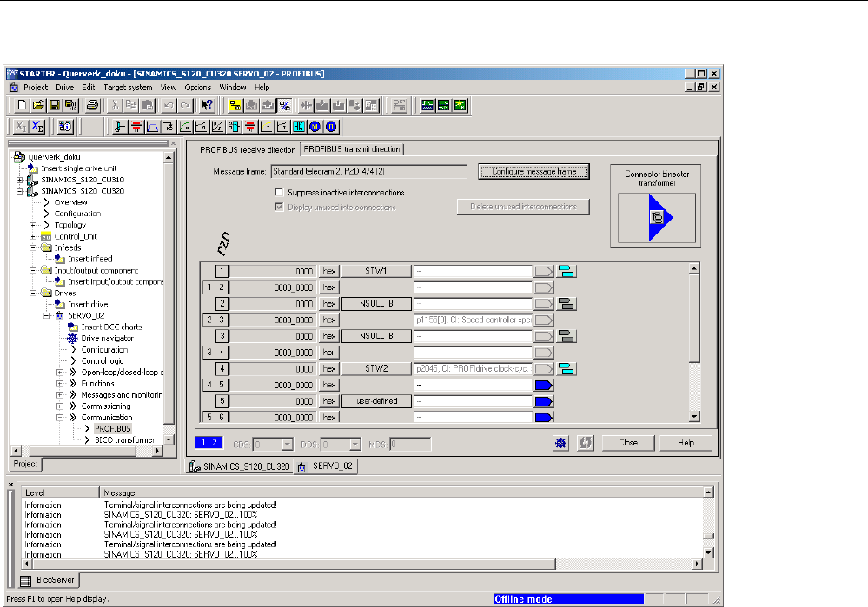Click the blue circle M motor icon

click(315, 127)
